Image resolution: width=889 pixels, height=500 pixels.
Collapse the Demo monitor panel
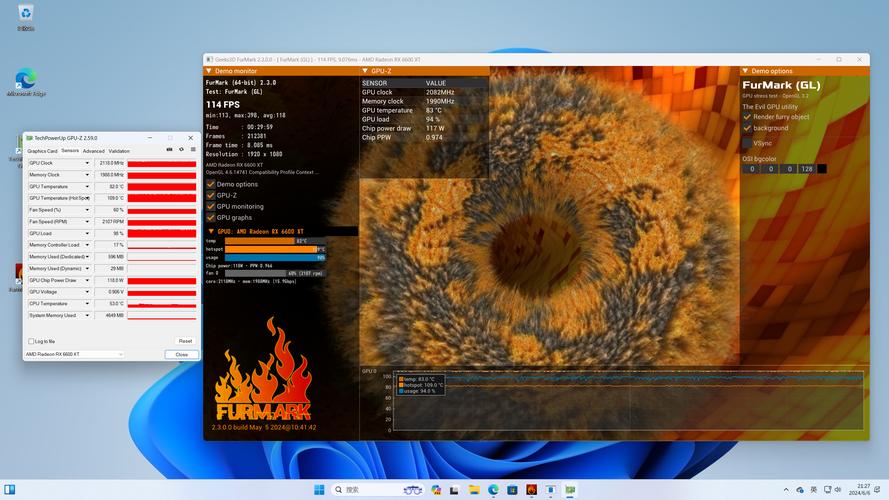[x=210, y=71]
